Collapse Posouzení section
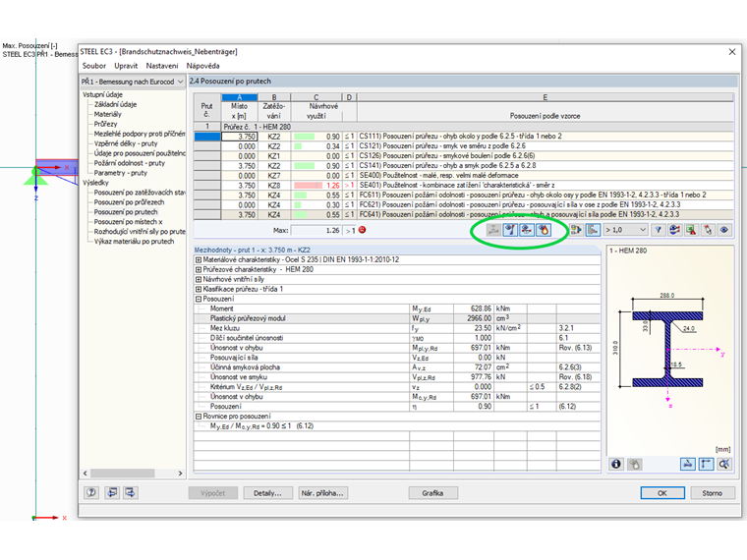Viewport: 747px width, 560px height. point(199,299)
